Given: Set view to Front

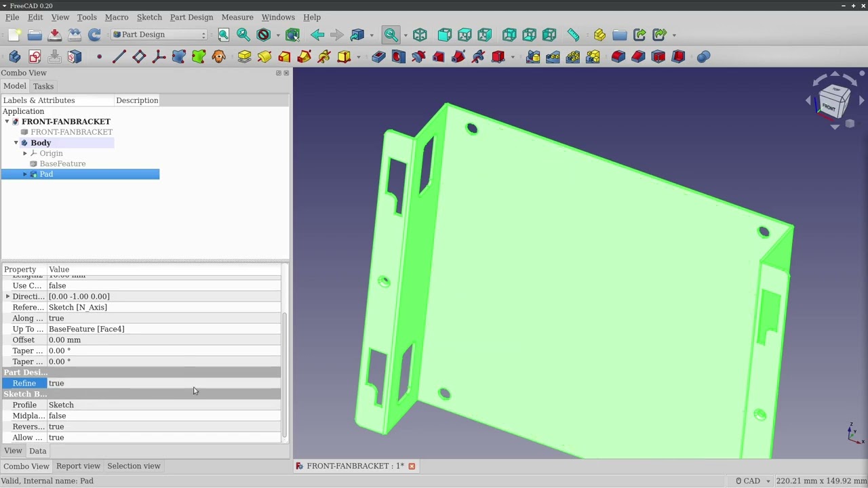Looking at the screenshot, I should [444, 35].
